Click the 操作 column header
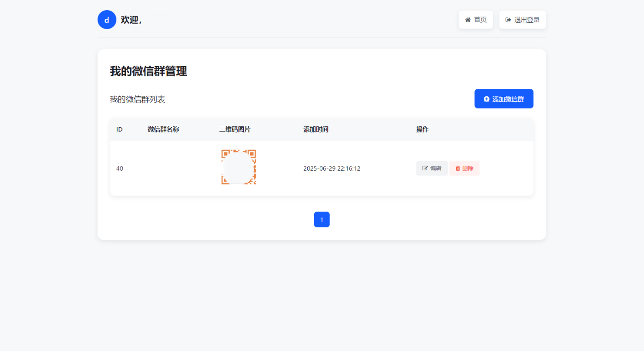The image size is (644, 351). tap(422, 130)
